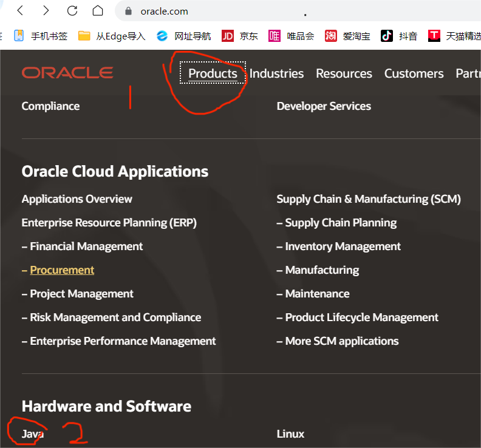Open Risk Management and Compliance
Image resolution: width=481 pixels, height=448 pixels.
pos(115,317)
